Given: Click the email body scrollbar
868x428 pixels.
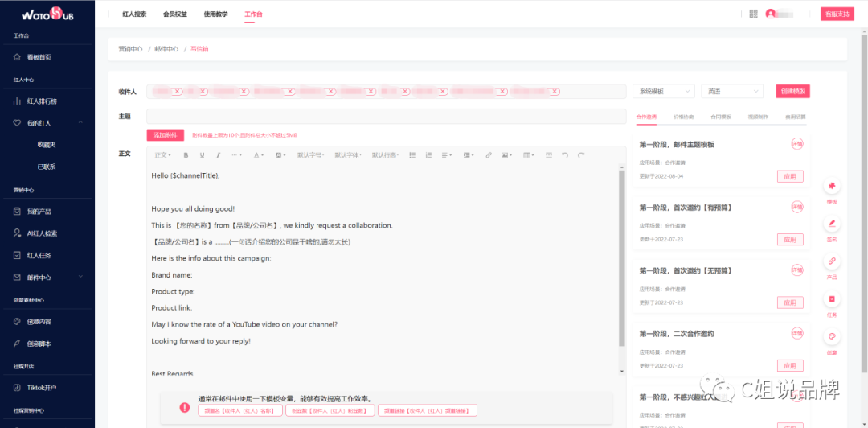Looking at the screenshot, I should 621,260.
